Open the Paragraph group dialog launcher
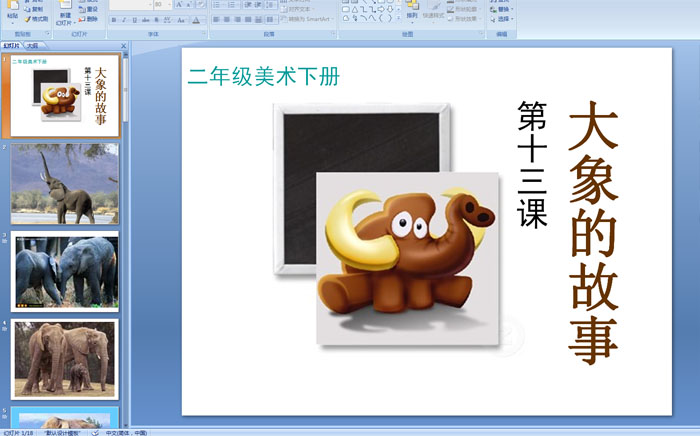This screenshot has width=700, height=436. (x=333, y=34)
